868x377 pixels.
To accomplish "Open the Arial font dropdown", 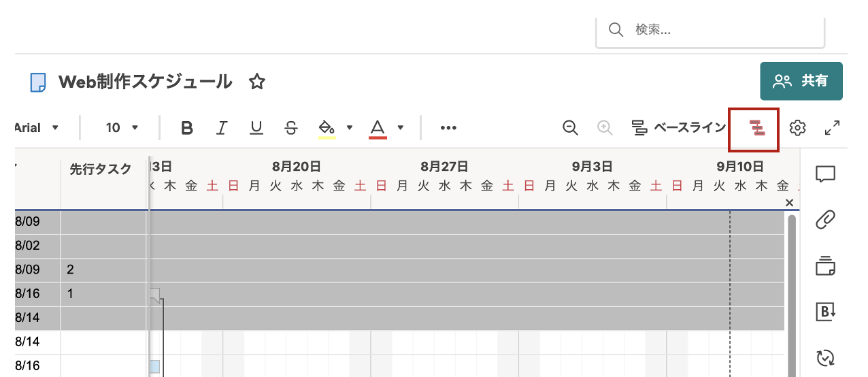I will tap(37, 127).
